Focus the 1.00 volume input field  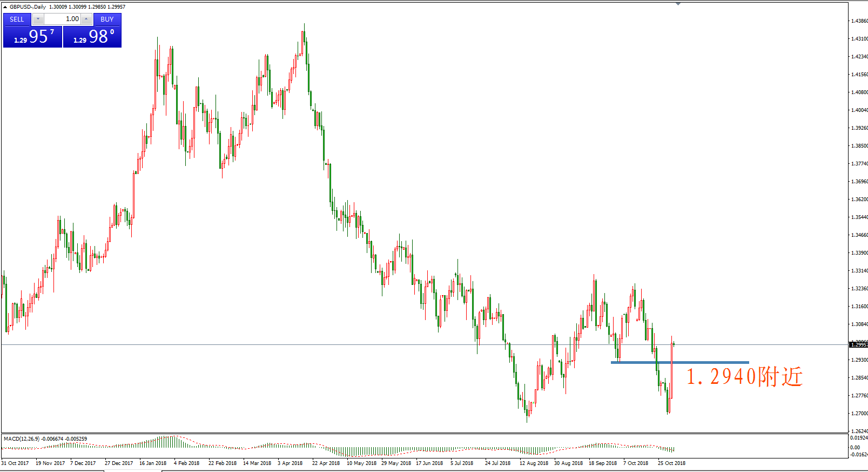click(62, 19)
